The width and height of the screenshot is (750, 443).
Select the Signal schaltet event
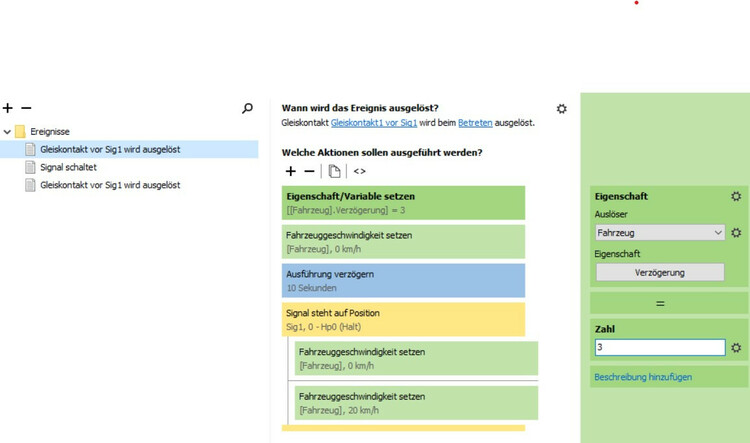click(68, 167)
